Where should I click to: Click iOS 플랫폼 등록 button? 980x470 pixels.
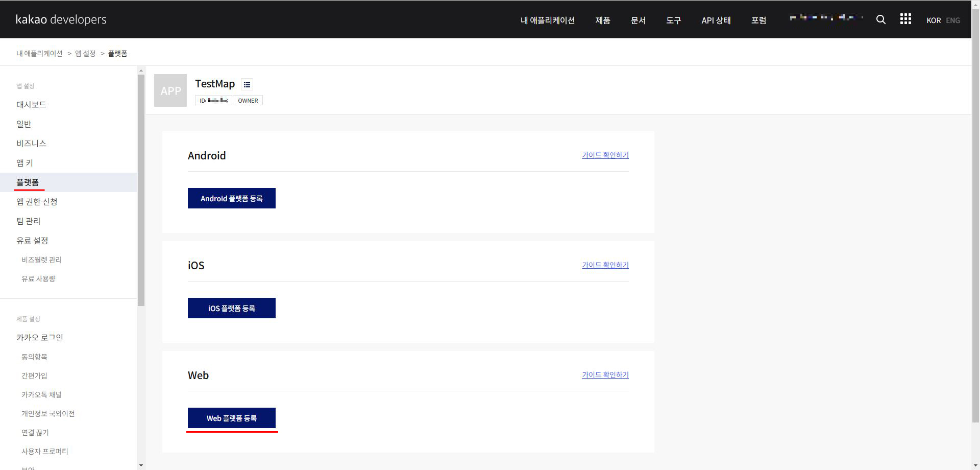coord(232,308)
